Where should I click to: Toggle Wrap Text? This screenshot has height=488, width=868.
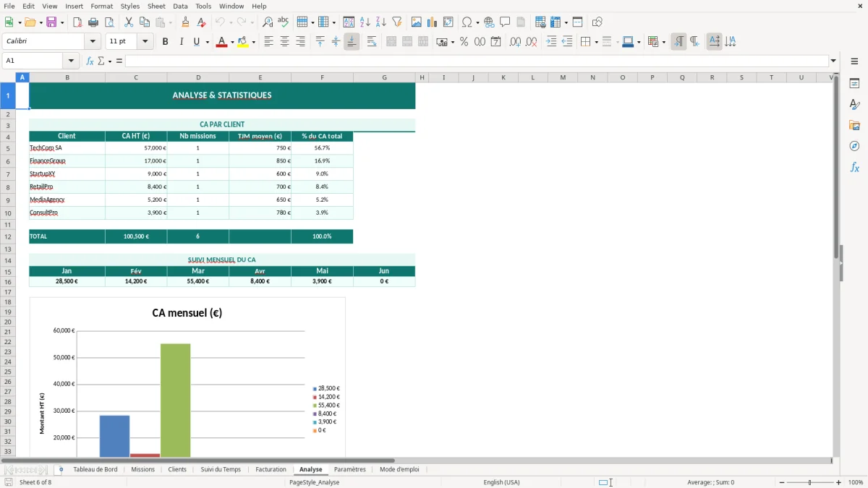pos(372,42)
